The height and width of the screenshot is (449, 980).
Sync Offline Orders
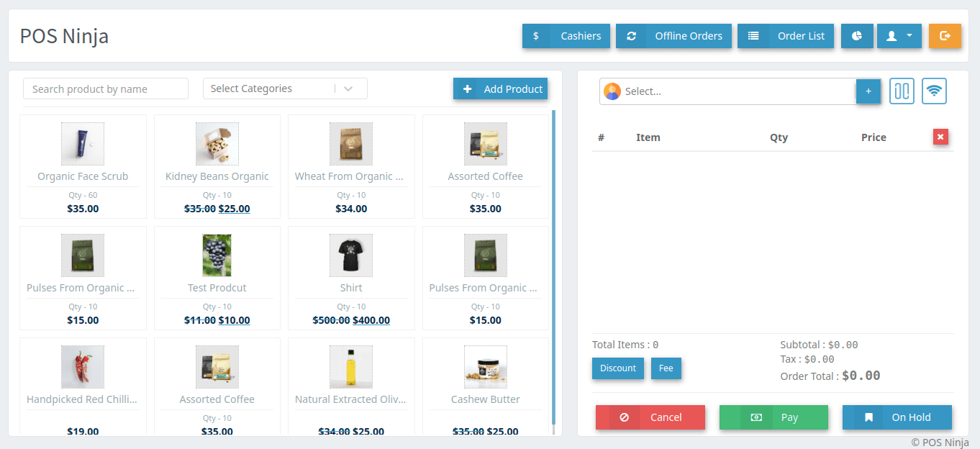pos(673,36)
